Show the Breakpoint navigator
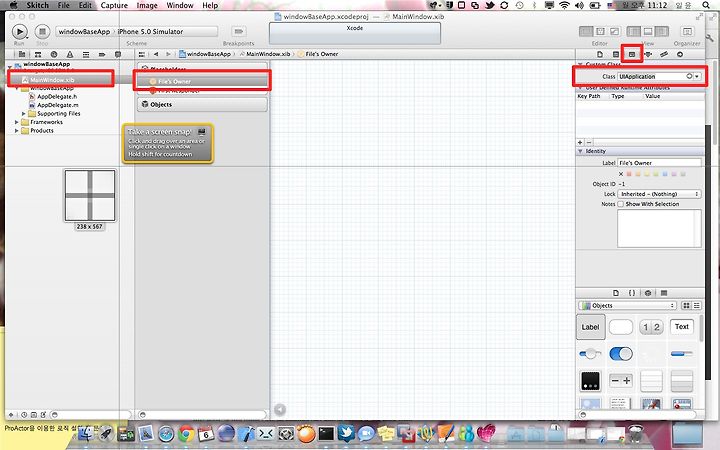 pyautogui.click(x=102, y=54)
